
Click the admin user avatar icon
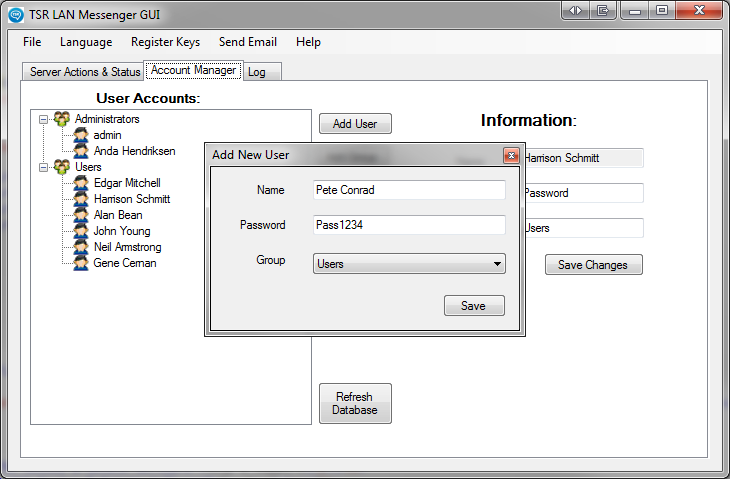[x=81, y=135]
